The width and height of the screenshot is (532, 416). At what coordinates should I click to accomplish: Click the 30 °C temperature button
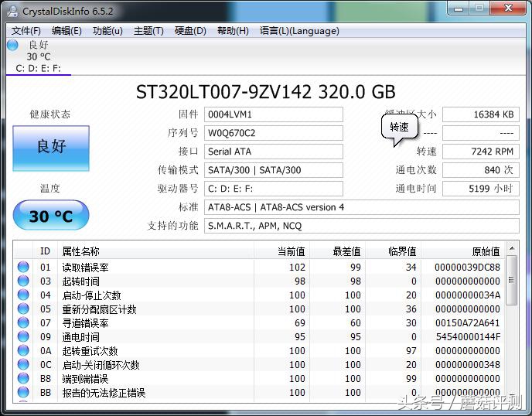pyautogui.click(x=51, y=215)
